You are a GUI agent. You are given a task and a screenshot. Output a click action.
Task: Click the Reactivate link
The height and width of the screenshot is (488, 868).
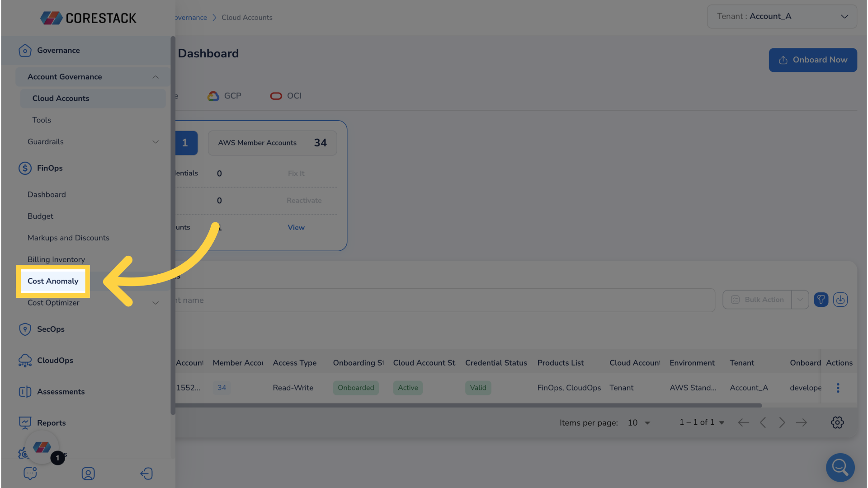coord(304,201)
